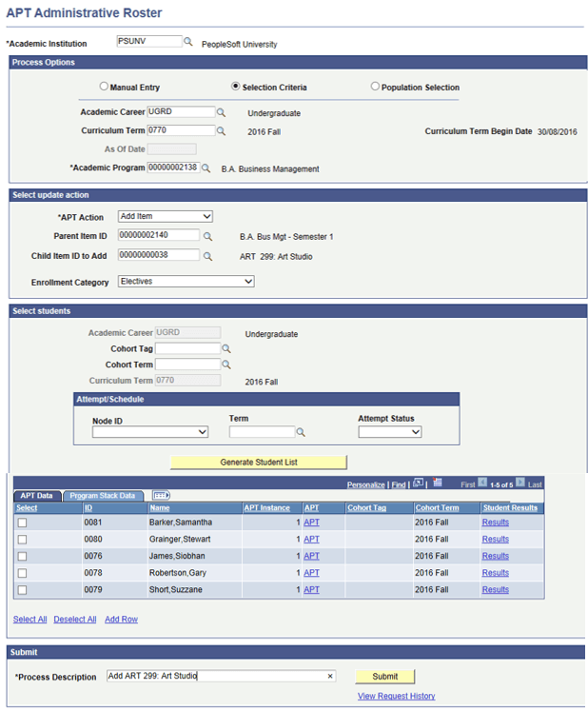Check the box for Robertson,Gary
This screenshot has height=710, width=588.
click(22, 573)
